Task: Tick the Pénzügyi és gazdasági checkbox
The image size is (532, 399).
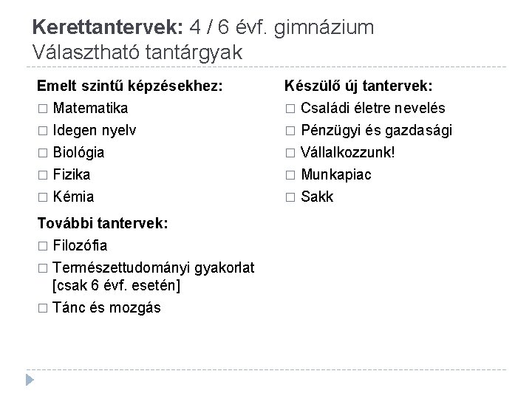Action: coord(290,131)
